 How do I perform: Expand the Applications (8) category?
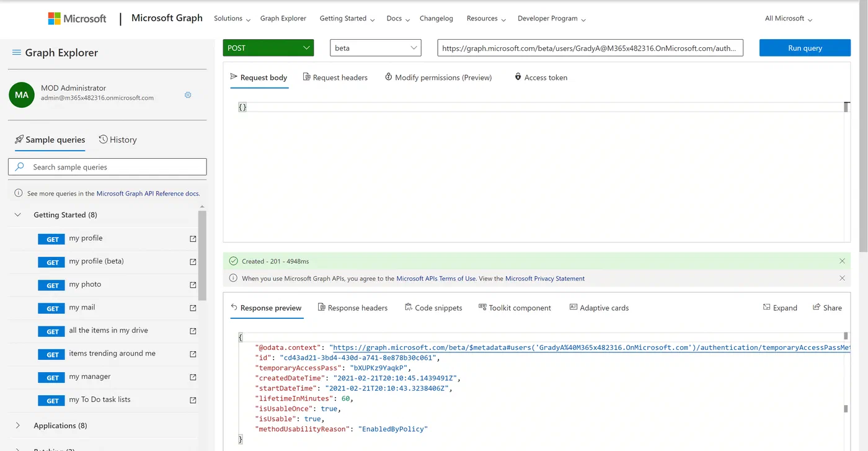pos(18,426)
